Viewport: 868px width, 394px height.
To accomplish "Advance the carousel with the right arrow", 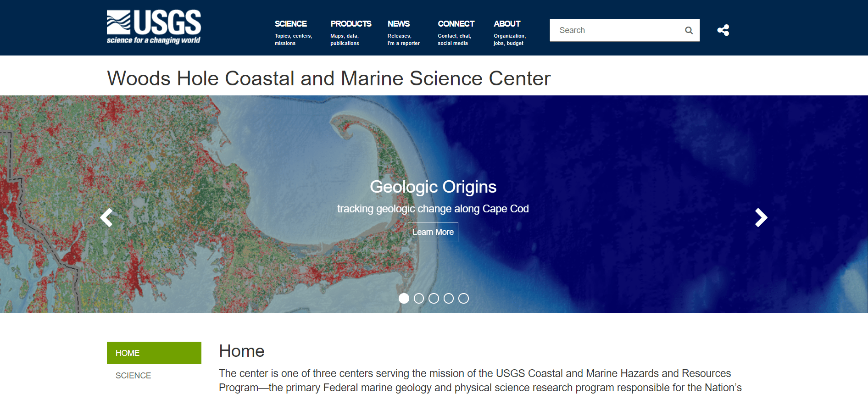I will tap(761, 217).
